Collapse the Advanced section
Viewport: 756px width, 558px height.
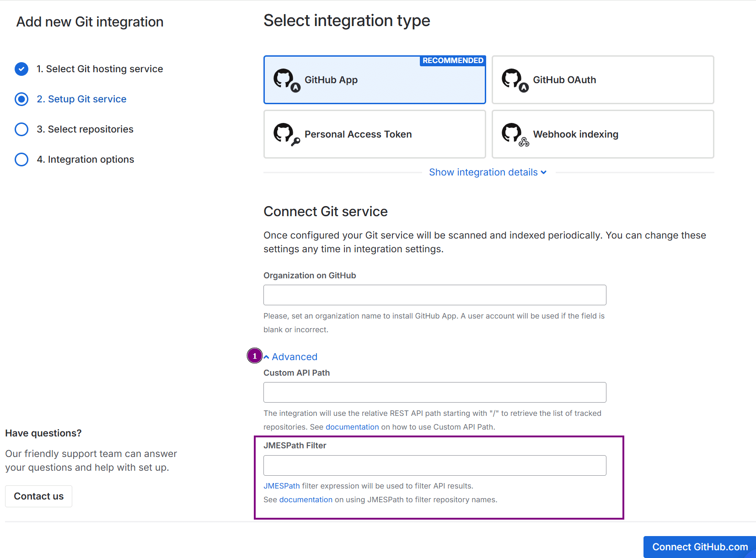pos(291,357)
